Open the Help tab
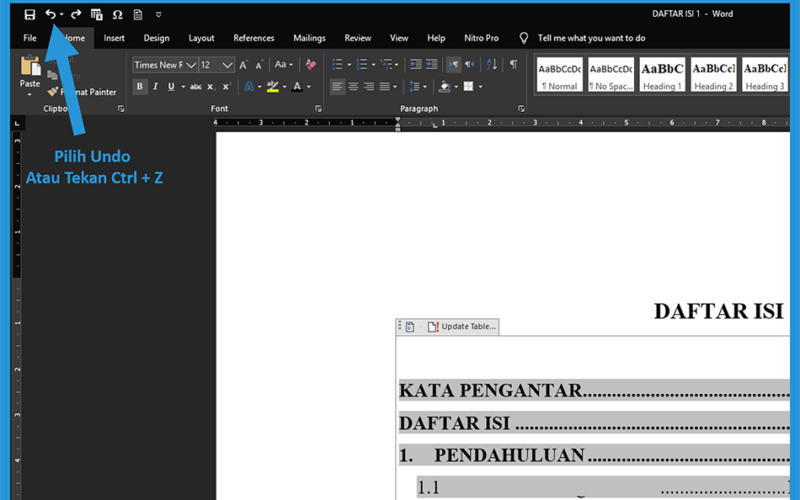Viewport: 800px width, 500px height. tap(436, 38)
